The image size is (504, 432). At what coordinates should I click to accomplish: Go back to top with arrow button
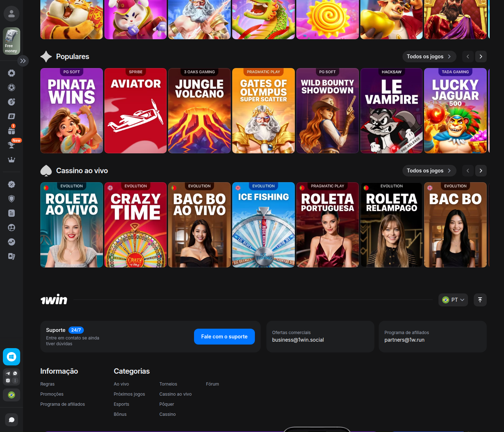[480, 300]
